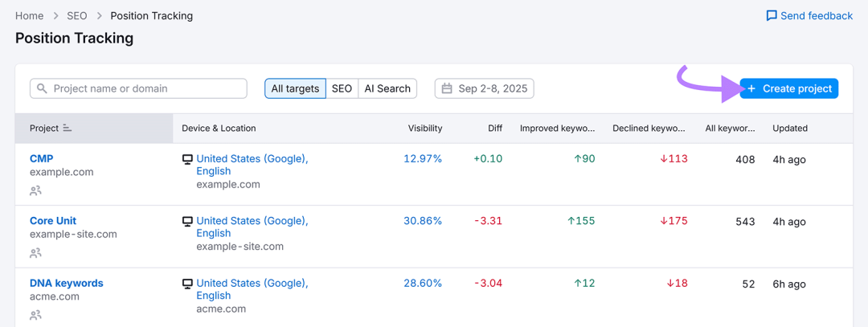Select the All targets filter
The image size is (868, 327).
coord(295,88)
